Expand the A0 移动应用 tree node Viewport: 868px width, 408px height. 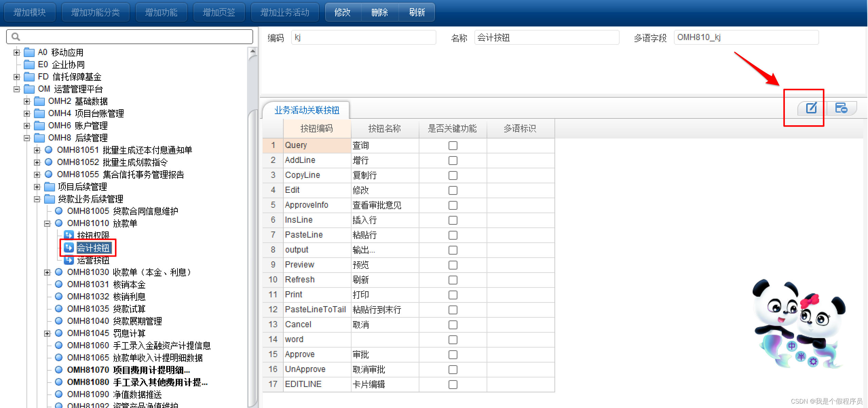(17, 53)
